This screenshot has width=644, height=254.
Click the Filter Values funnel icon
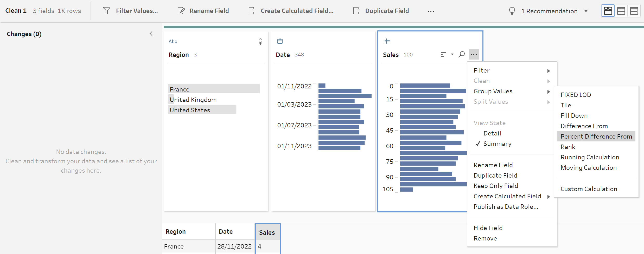107,11
